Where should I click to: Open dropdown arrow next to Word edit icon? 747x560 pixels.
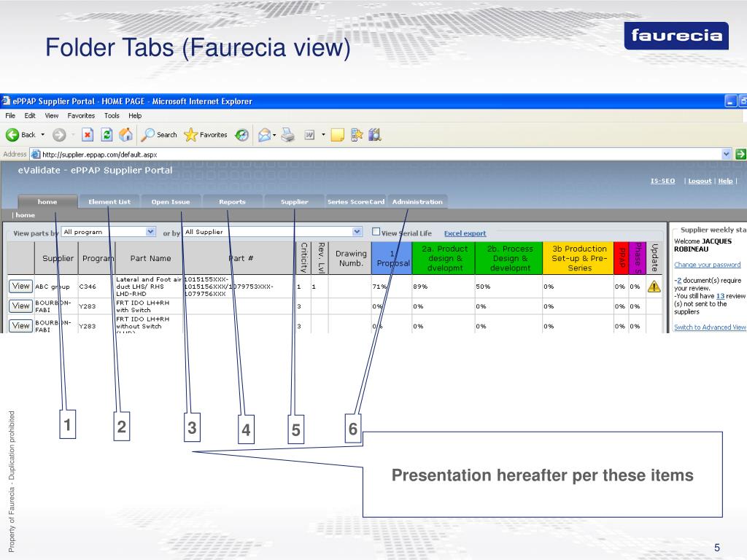coord(323,135)
